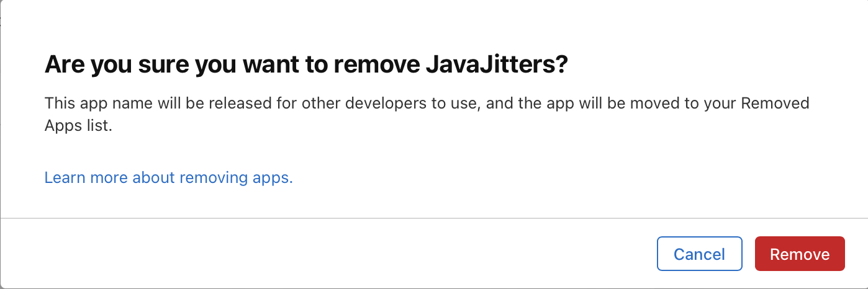Click the red Remove button
The width and height of the screenshot is (868, 289).
point(799,254)
